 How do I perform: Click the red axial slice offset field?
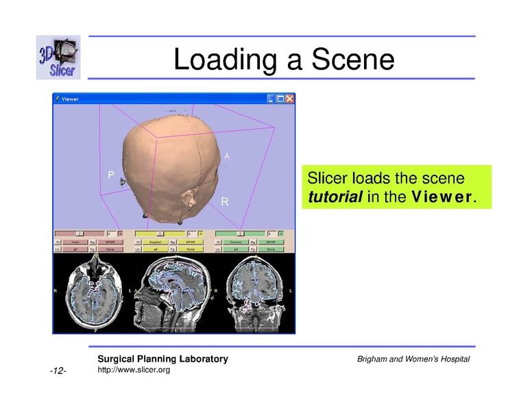point(112,234)
